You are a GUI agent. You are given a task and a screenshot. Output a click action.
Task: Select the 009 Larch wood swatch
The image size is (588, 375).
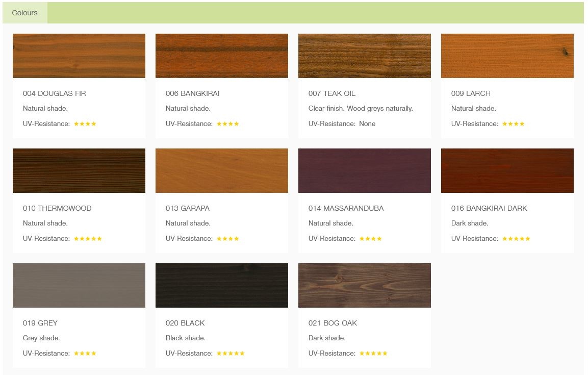coord(507,56)
